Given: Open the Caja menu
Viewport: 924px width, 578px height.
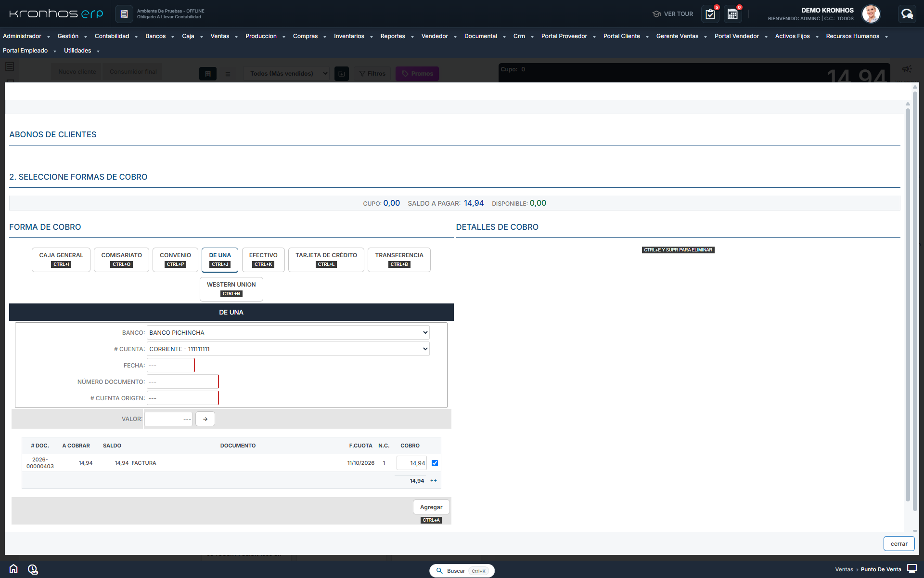Looking at the screenshot, I should [x=192, y=36].
